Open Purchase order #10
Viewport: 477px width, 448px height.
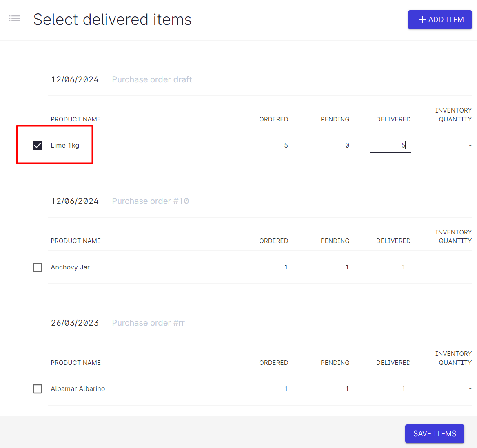(x=150, y=201)
